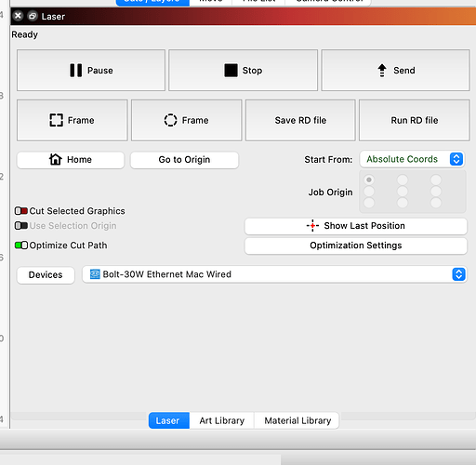Viewport: 476px width, 465px height.
Task: Disable the Optimize Cut Path switch
Action: [21, 246]
